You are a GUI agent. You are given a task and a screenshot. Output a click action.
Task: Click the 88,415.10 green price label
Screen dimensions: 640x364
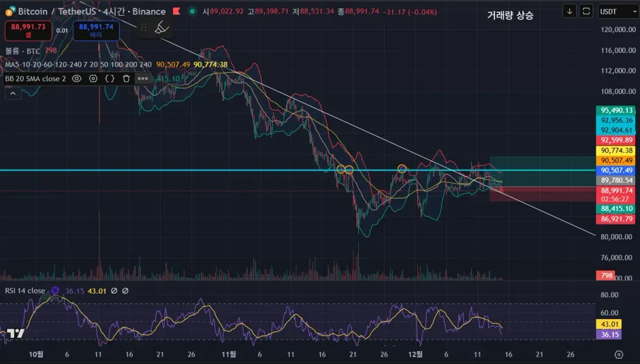(x=616, y=209)
